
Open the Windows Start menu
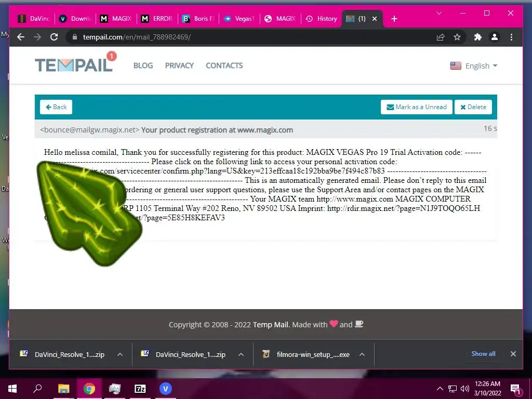12,389
